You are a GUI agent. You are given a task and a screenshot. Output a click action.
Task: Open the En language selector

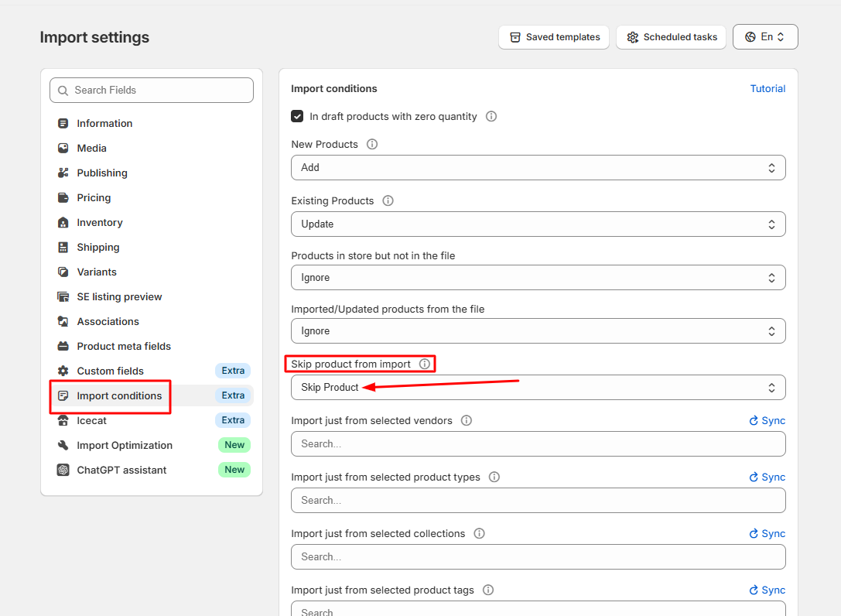pos(765,37)
